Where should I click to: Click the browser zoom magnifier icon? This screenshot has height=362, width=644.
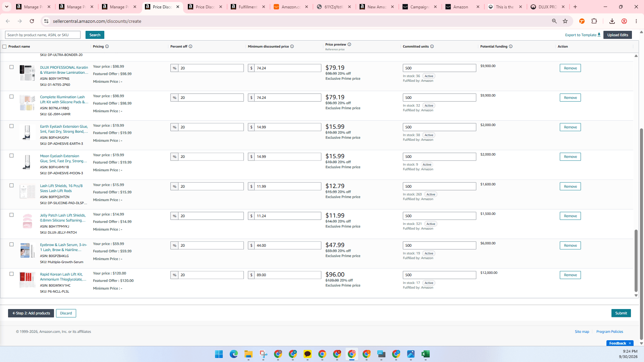pos(554,21)
